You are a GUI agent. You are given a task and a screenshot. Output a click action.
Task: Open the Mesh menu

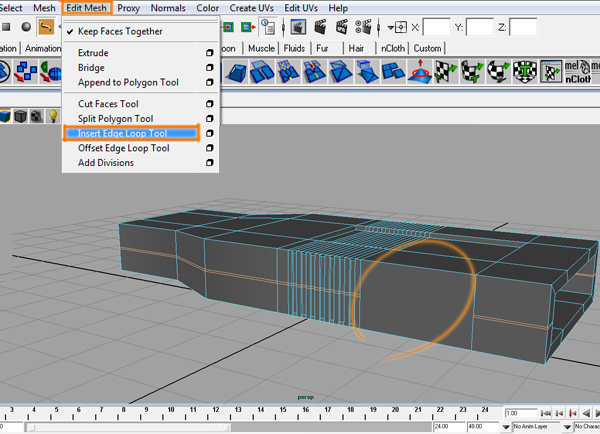tap(44, 8)
